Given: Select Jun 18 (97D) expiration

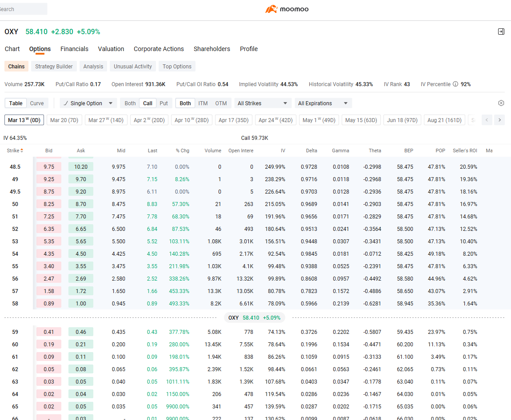Looking at the screenshot, I should pos(402,120).
